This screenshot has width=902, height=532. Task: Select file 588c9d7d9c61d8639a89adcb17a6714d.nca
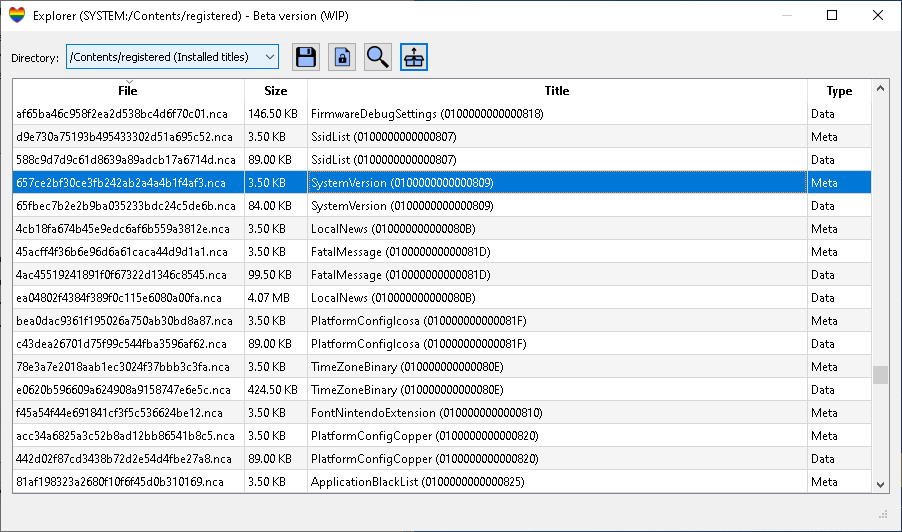tap(126, 160)
